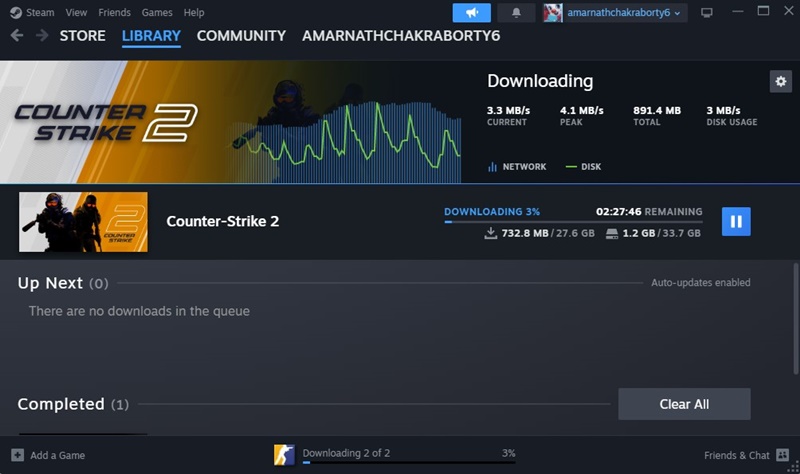This screenshot has height=474, width=800.
Task: Click the download arrow icon beside 732.8 MB
Action: click(x=490, y=233)
